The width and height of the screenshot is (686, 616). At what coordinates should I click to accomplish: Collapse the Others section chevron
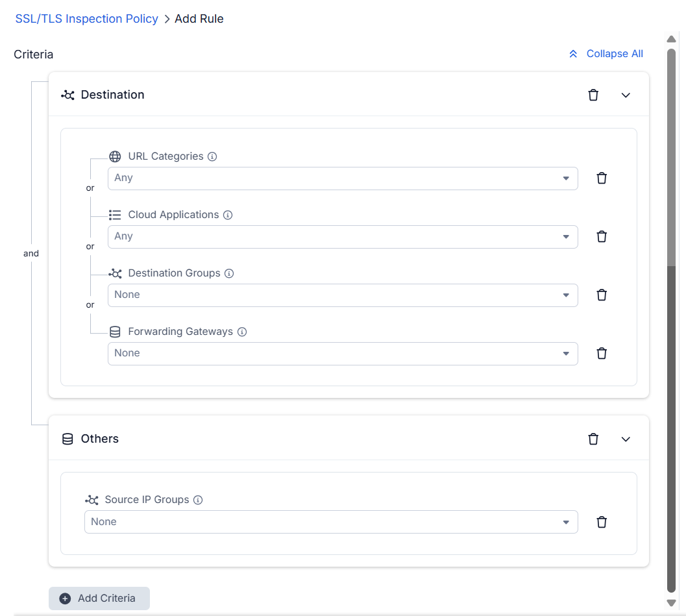tap(626, 439)
